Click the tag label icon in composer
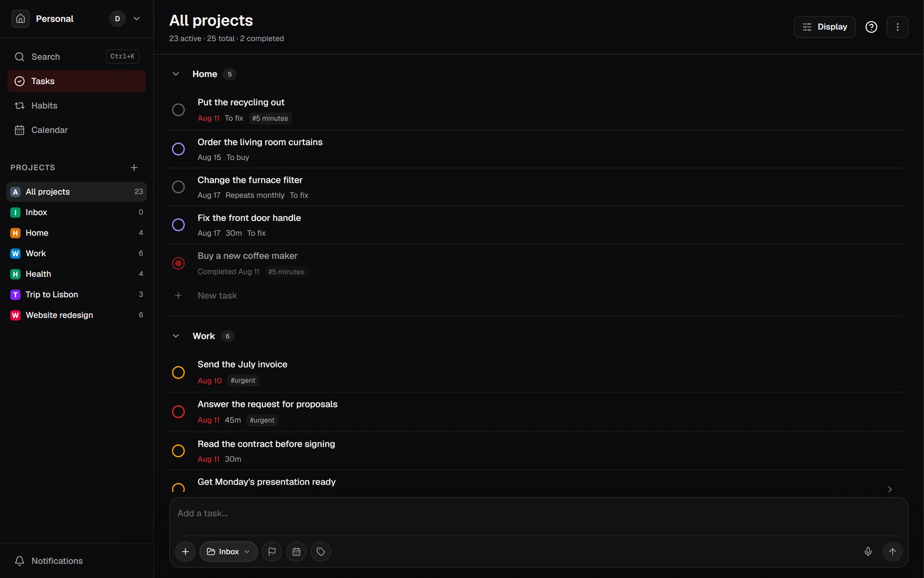 pos(320,552)
